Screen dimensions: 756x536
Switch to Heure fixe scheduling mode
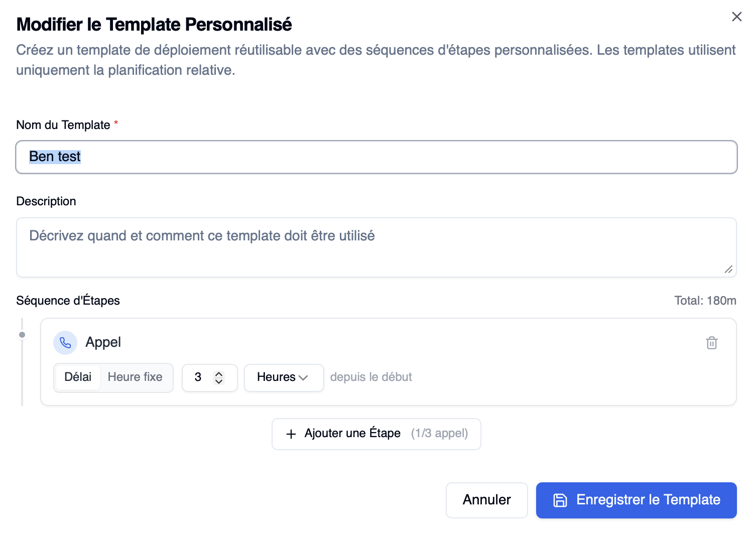point(135,377)
